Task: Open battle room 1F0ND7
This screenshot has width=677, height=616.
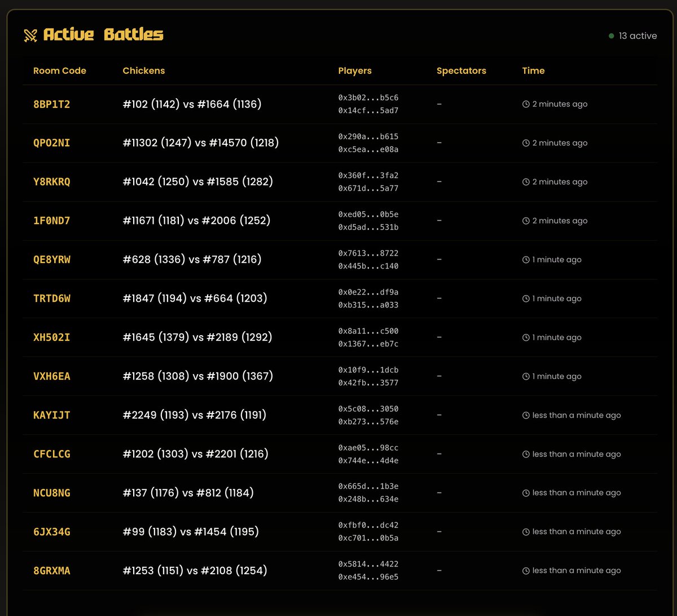Action: 52,221
